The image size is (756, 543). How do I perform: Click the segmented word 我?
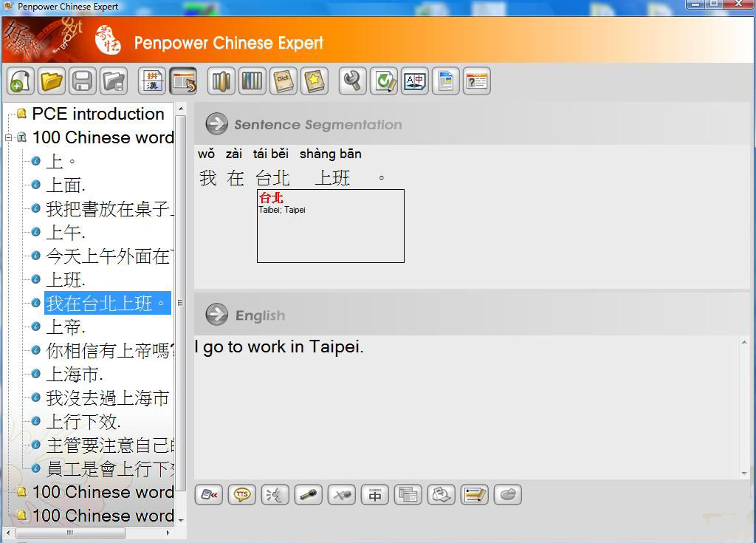[207, 178]
